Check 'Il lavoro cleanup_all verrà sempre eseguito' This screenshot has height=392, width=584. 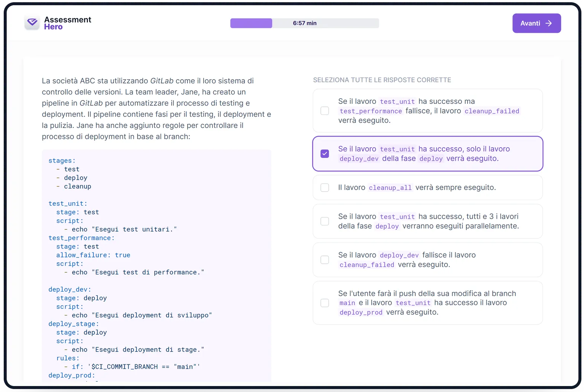(325, 187)
